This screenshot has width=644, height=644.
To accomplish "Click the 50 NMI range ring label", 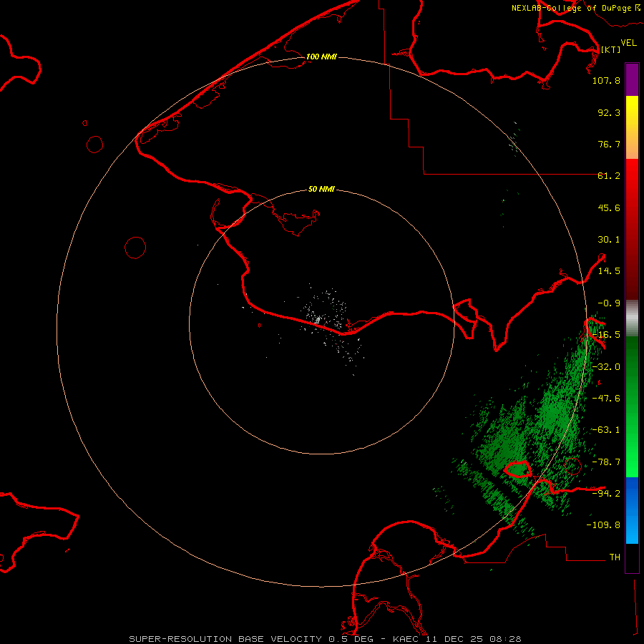I will (x=321, y=190).
